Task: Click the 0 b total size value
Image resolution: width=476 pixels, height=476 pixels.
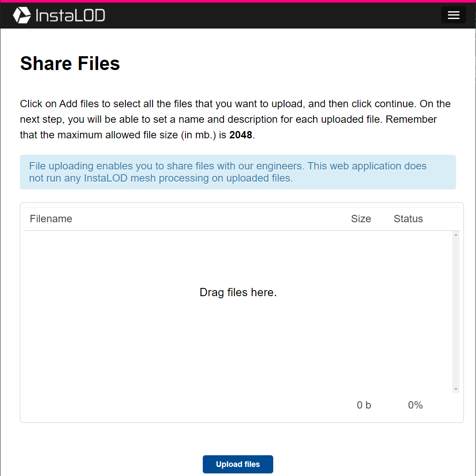Action: pyautogui.click(x=364, y=405)
